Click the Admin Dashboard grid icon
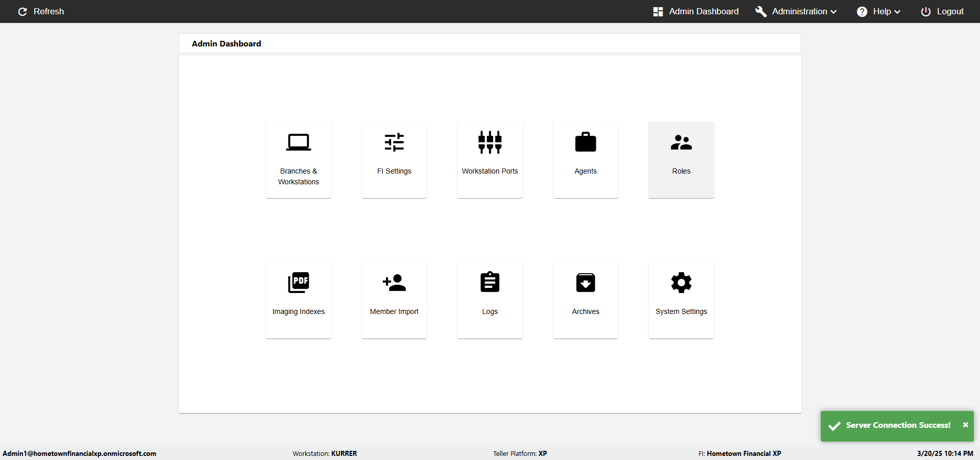 click(658, 11)
